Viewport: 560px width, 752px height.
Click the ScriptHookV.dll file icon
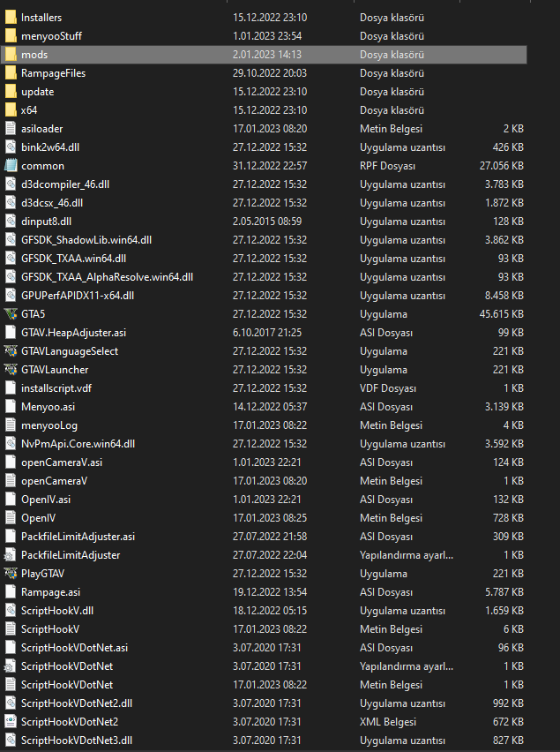point(11,611)
